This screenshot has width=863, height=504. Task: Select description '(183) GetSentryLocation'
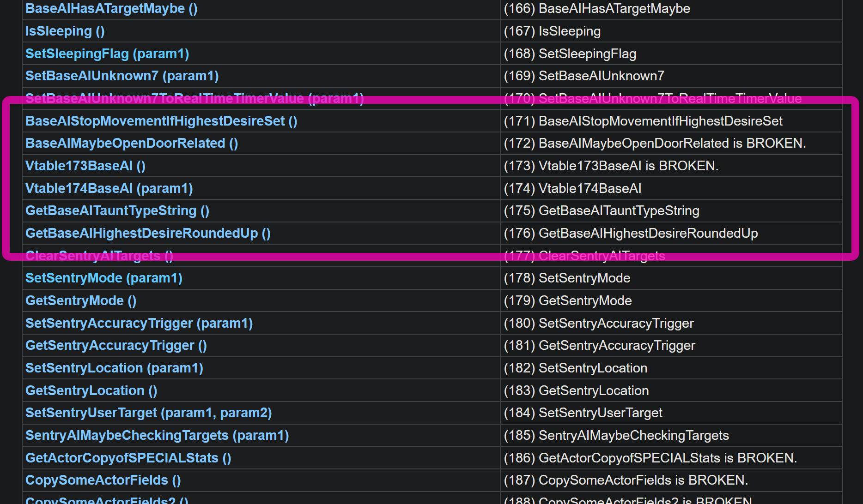click(576, 390)
